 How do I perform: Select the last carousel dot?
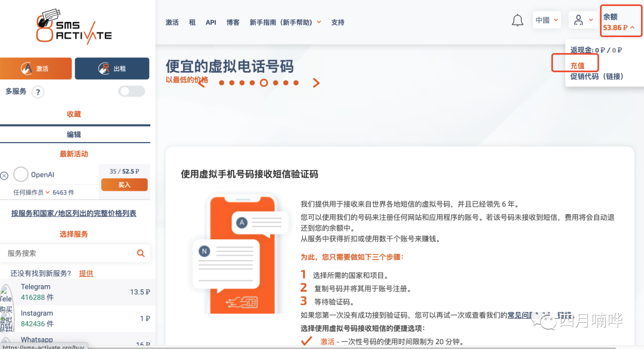coord(296,83)
